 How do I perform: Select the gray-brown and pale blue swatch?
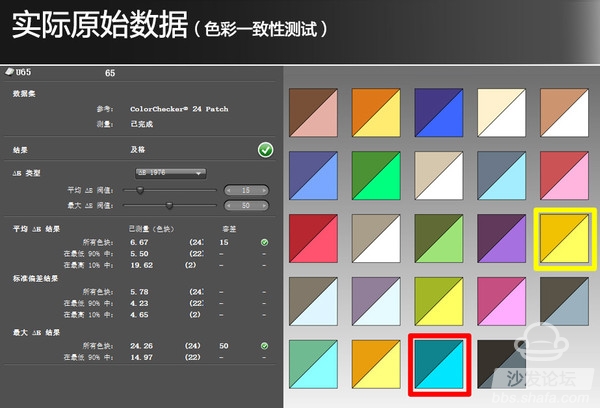[x=313, y=302]
